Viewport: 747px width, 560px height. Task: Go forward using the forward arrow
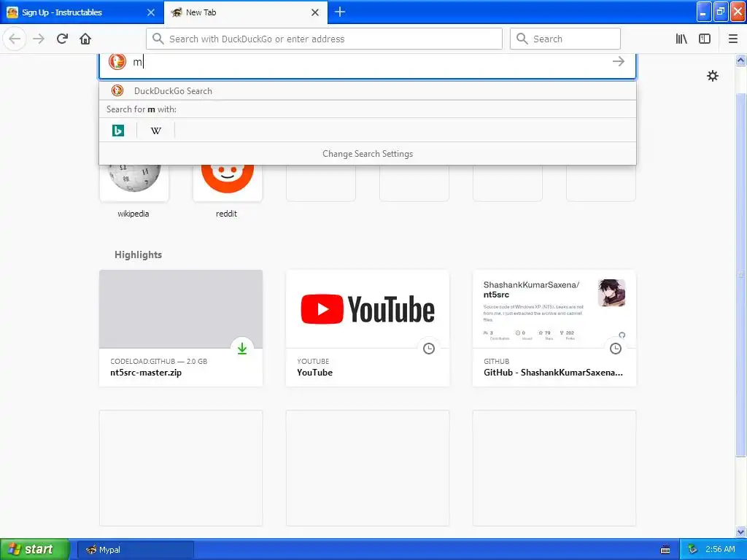(x=39, y=39)
